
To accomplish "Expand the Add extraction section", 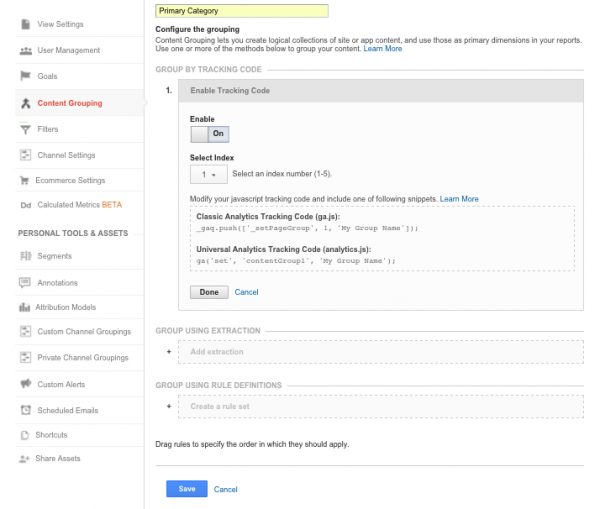I will 381,352.
